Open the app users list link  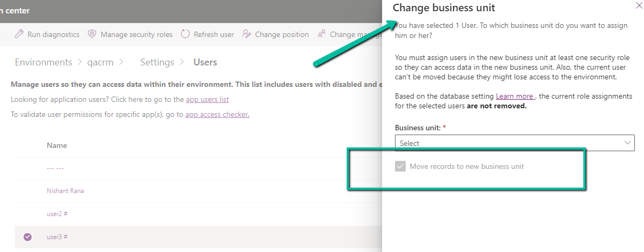[208, 100]
